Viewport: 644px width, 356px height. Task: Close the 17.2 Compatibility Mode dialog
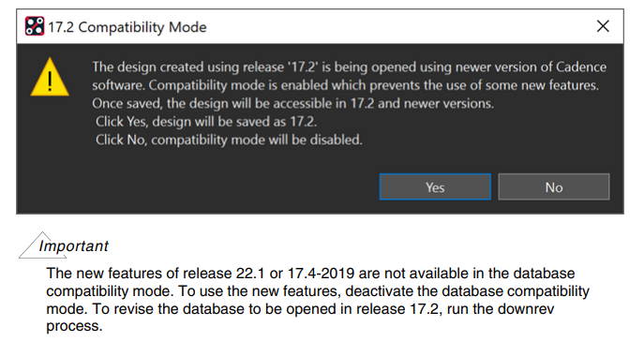click(x=603, y=26)
